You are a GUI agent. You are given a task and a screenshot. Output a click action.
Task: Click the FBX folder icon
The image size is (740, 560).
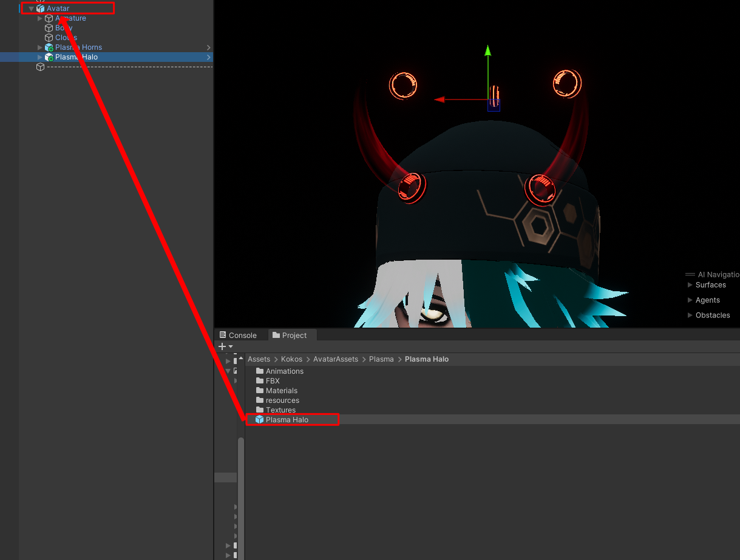point(260,381)
